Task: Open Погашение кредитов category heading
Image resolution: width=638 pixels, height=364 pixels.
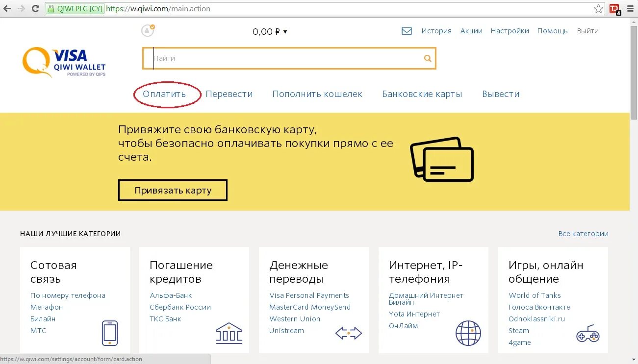Action: click(x=181, y=272)
